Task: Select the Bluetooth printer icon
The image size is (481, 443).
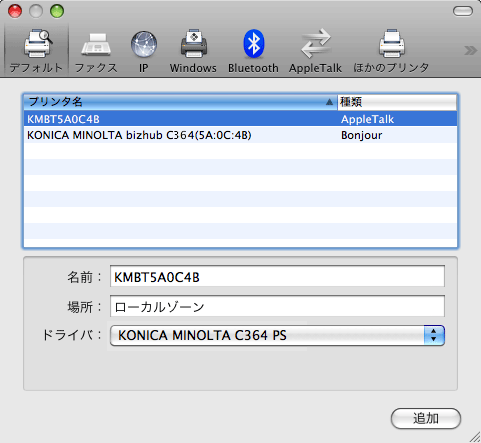Action: coord(253,52)
